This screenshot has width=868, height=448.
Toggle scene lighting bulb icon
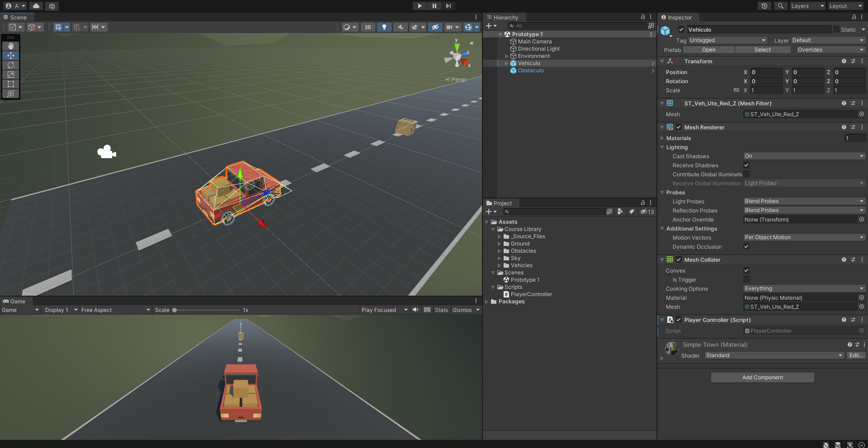point(384,27)
